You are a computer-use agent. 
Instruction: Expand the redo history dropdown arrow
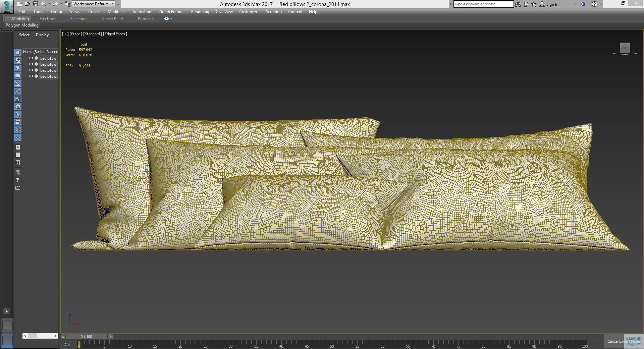coord(61,4)
